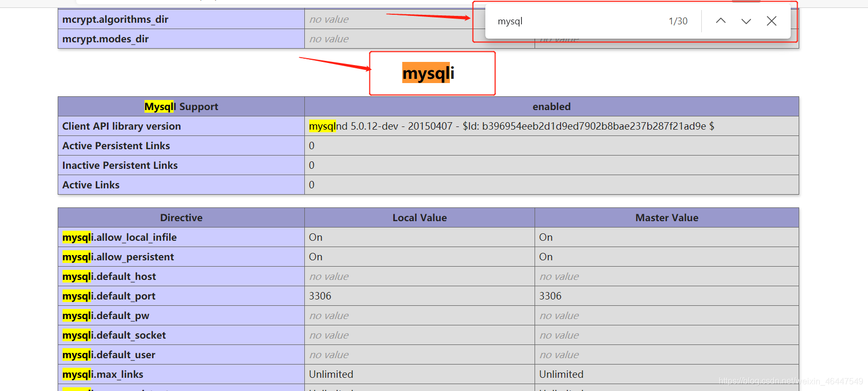Select mcrypt.algorithms_dir directive
This screenshot has height=391, width=868.
115,19
